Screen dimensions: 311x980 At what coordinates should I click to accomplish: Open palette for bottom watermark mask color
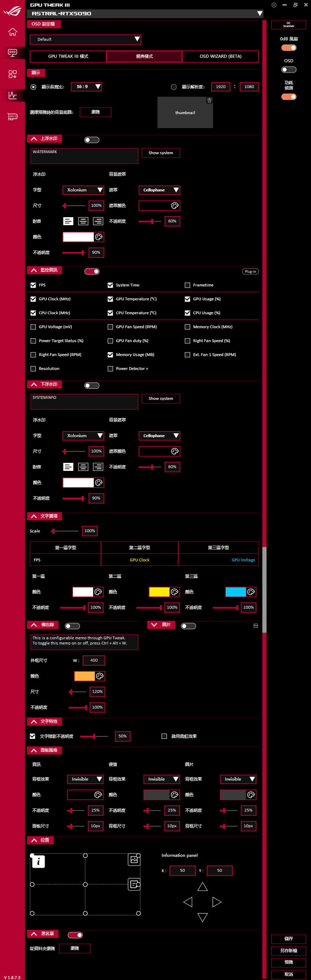pos(175,451)
